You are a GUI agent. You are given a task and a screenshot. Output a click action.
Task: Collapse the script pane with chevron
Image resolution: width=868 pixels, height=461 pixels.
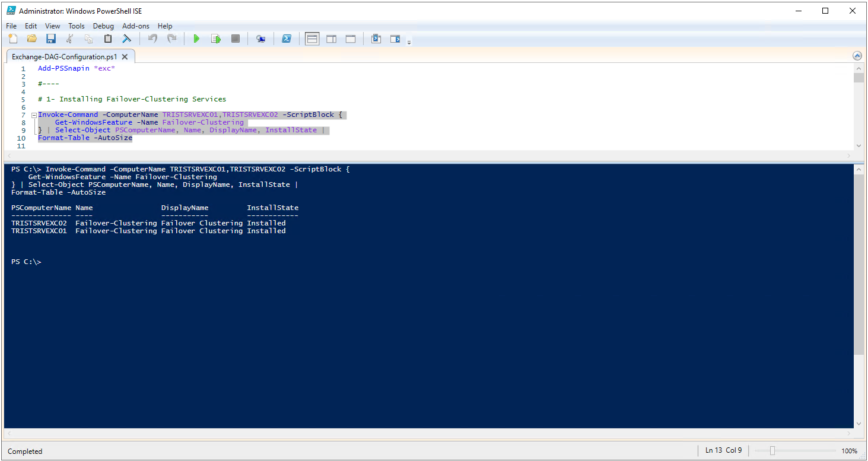pos(857,56)
